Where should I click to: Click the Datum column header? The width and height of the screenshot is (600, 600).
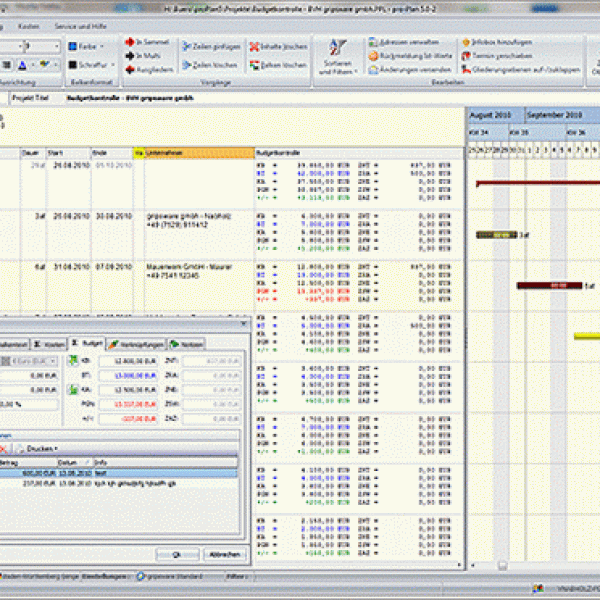(x=70, y=462)
